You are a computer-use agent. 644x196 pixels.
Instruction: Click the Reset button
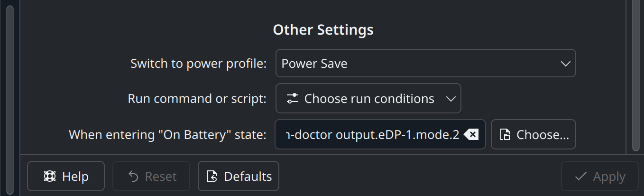[151, 177]
